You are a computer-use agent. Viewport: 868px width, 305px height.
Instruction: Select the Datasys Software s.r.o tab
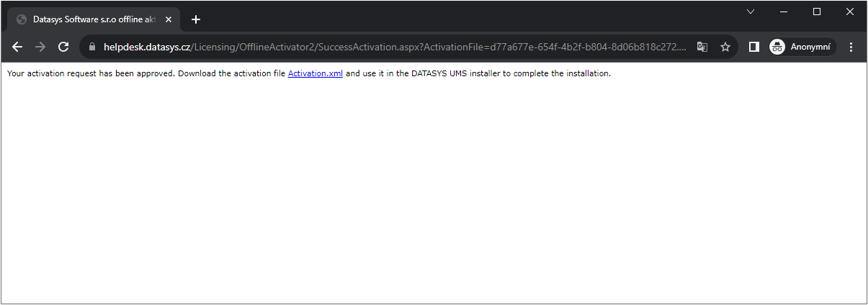[x=94, y=19]
